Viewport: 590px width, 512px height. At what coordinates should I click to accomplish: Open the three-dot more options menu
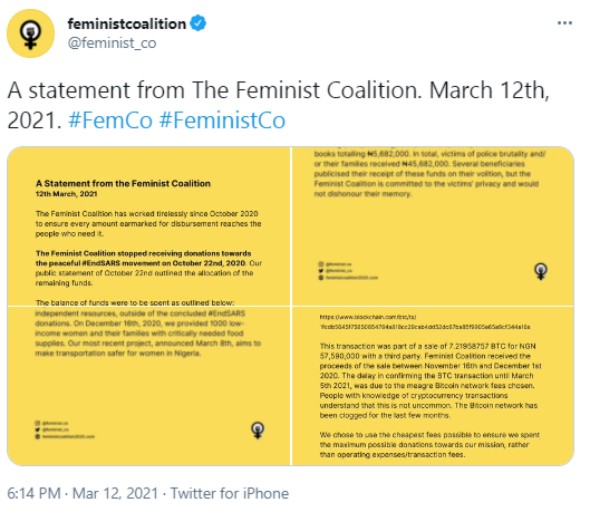(x=564, y=23)
